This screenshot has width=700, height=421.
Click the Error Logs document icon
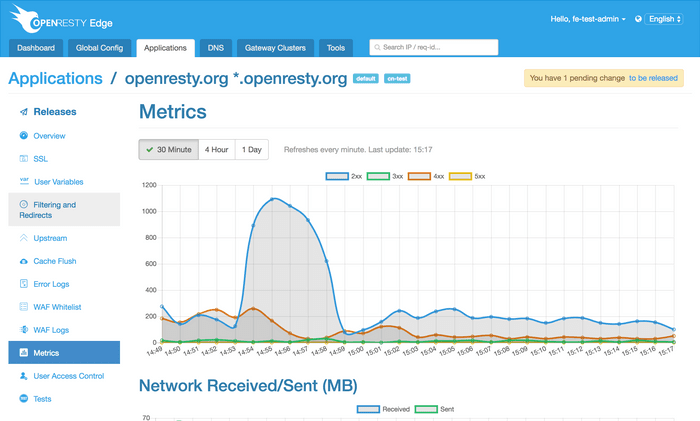point(24,283)
